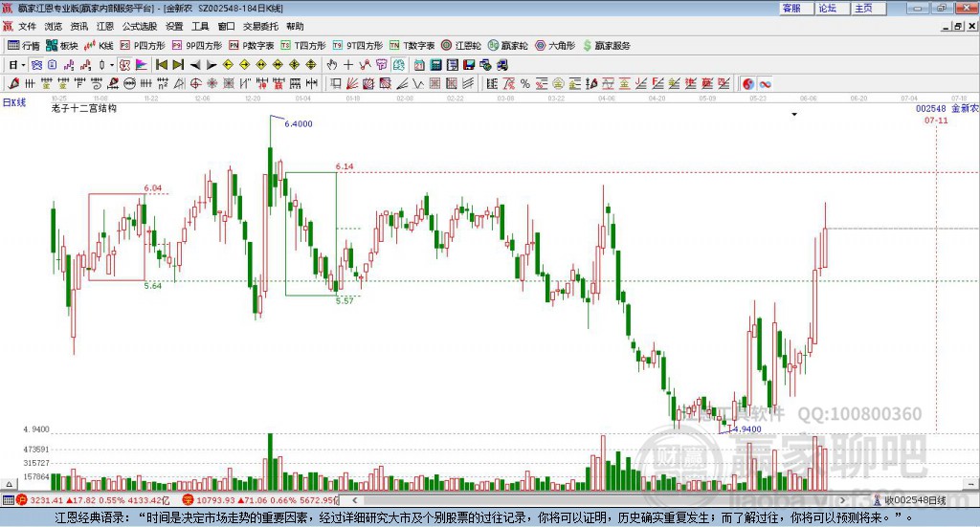980x527 pixels.
Task: Click the up triangle at volume panel corner
Action: (x=9, y=484)
